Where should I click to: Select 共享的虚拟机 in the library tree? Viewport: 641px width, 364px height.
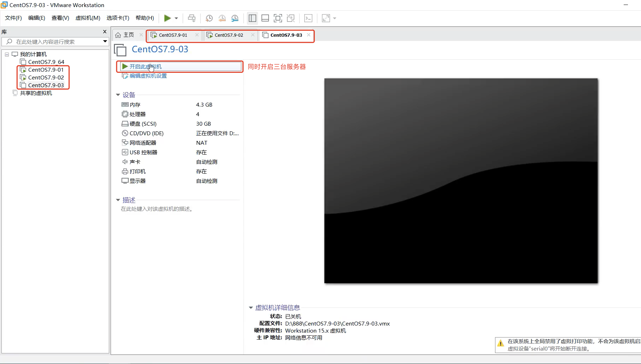point(36,93)
